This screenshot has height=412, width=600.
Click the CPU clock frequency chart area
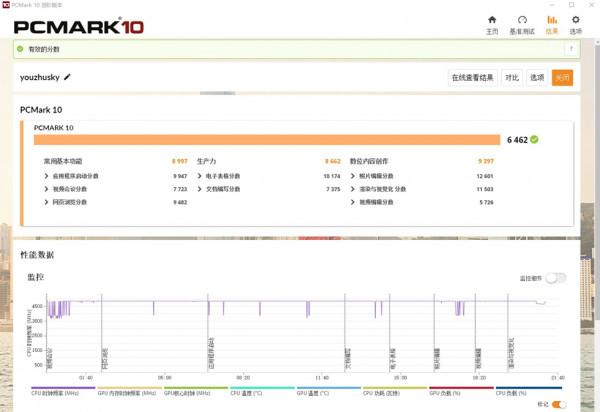click(x=302, y=333)
